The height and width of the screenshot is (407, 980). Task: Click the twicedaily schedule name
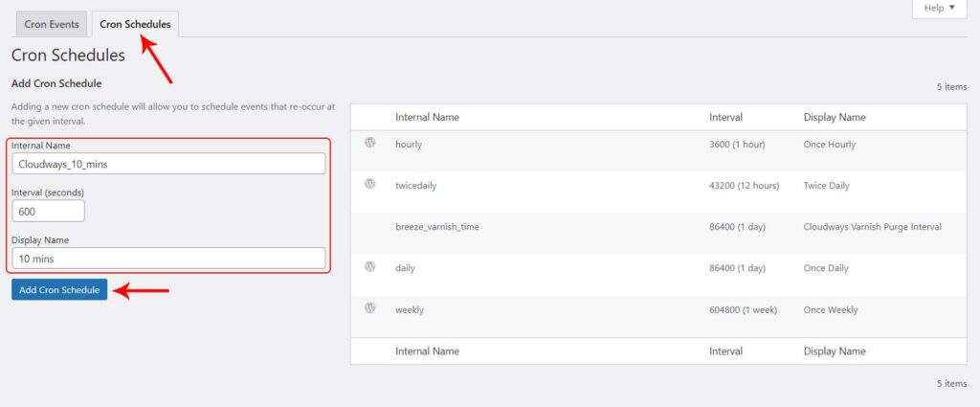coord(415,186)
